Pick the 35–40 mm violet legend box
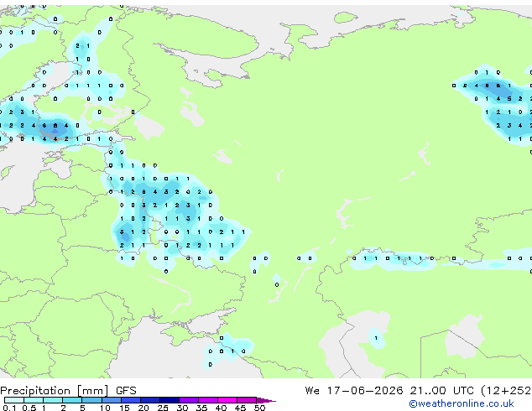The width and height of the screenshot is (532, 411). tap(208, 400)
